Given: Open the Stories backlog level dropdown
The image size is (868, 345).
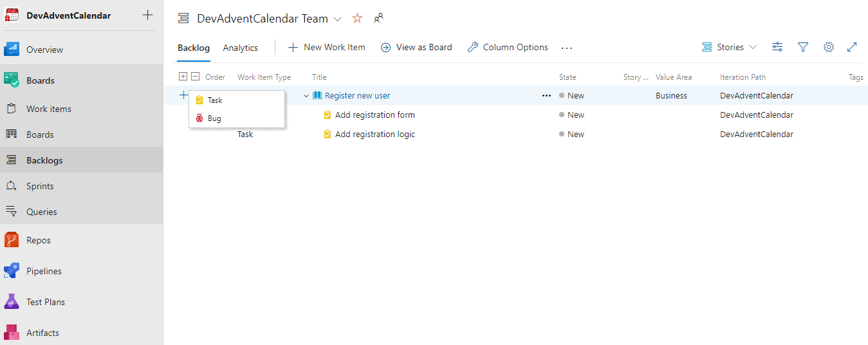Looking at the screenshot, I should pyautogui.click(x=729, y=47).
